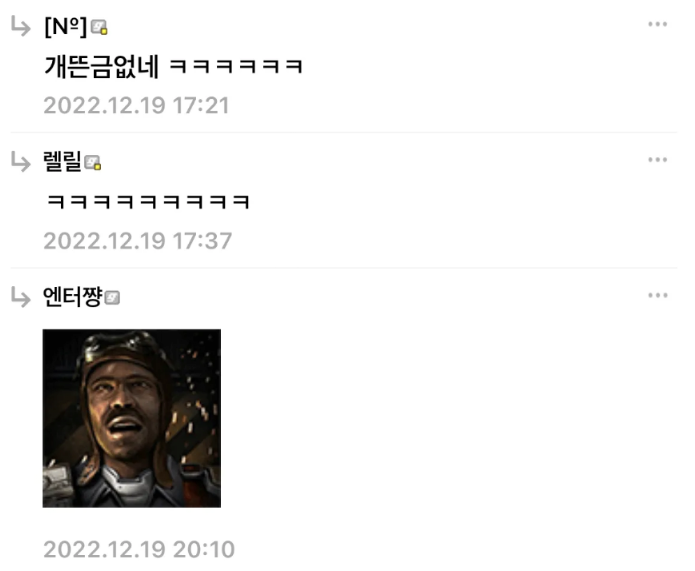Click the gray badge icon next to 엔터쨩
Viewport: 695px width, 571px height.
[112, 297]
